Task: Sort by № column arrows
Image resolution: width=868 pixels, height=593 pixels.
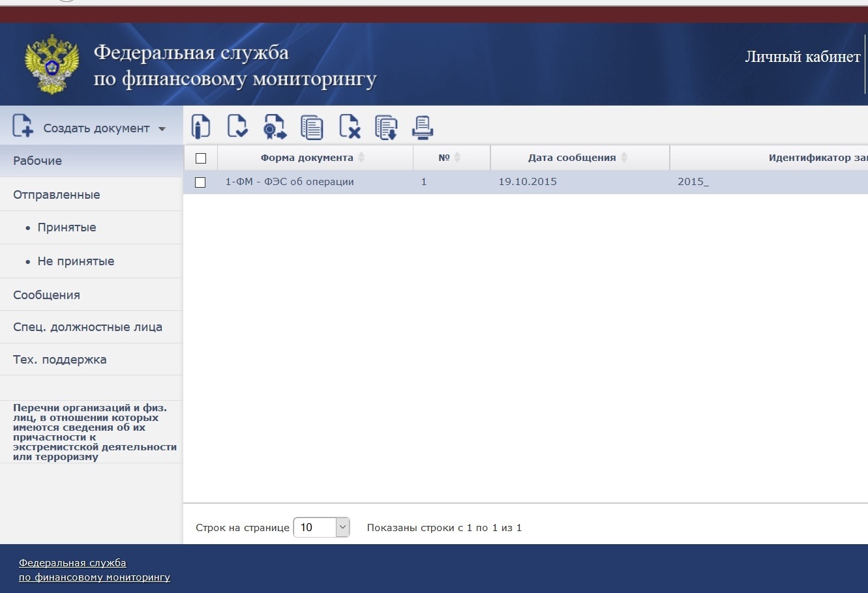Action: point(457,158)
